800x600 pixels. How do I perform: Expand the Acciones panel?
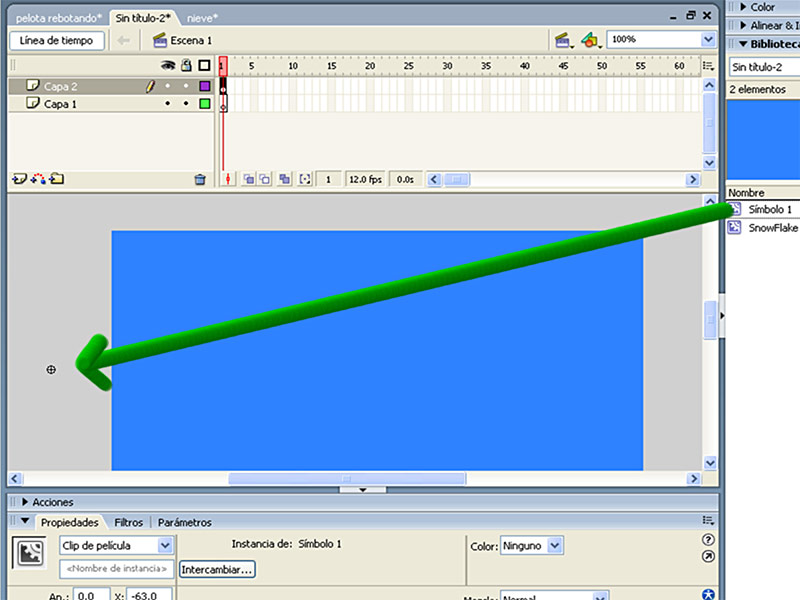tap(24, 502)
